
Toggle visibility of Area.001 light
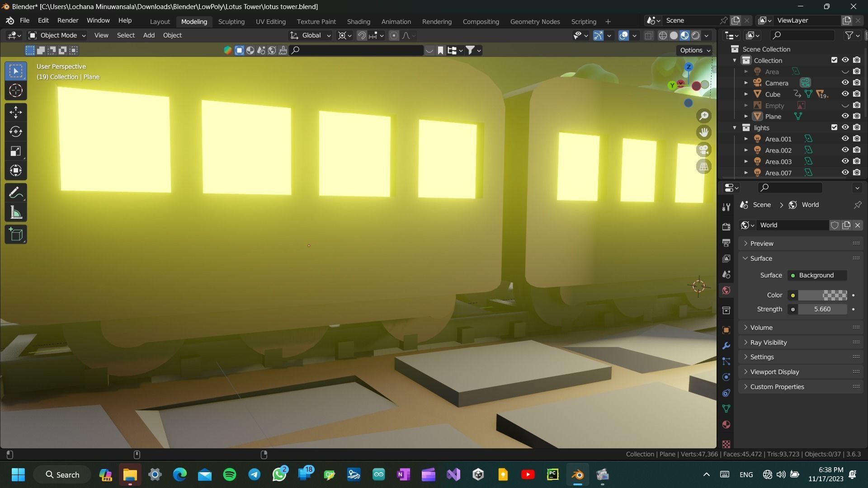click(x=844, y=139)
